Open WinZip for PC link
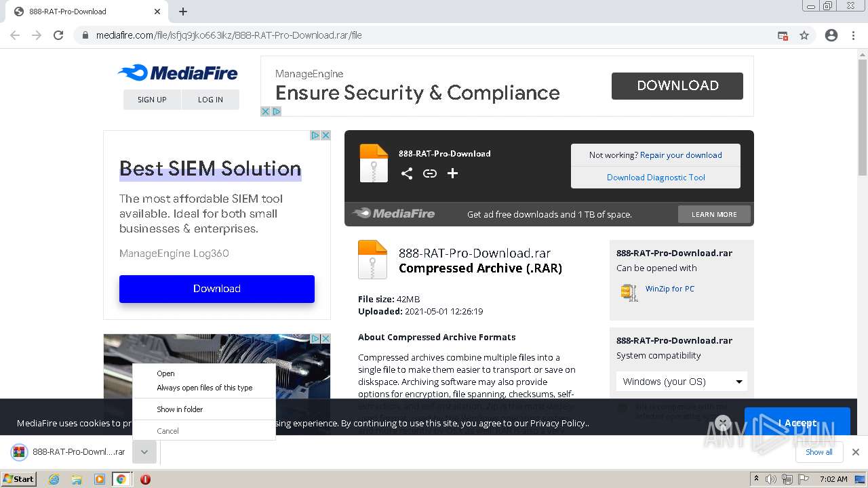868x488 pixels. (670, 289)
